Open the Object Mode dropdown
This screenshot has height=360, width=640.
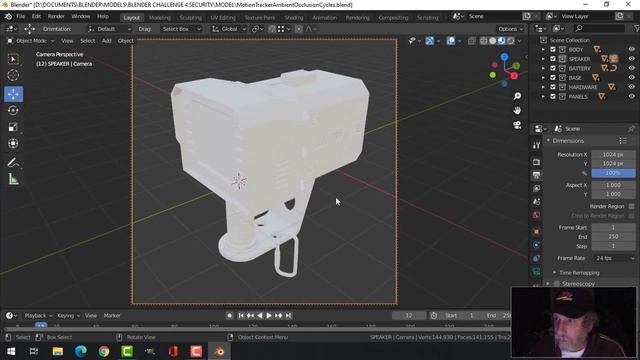point(31,41)
